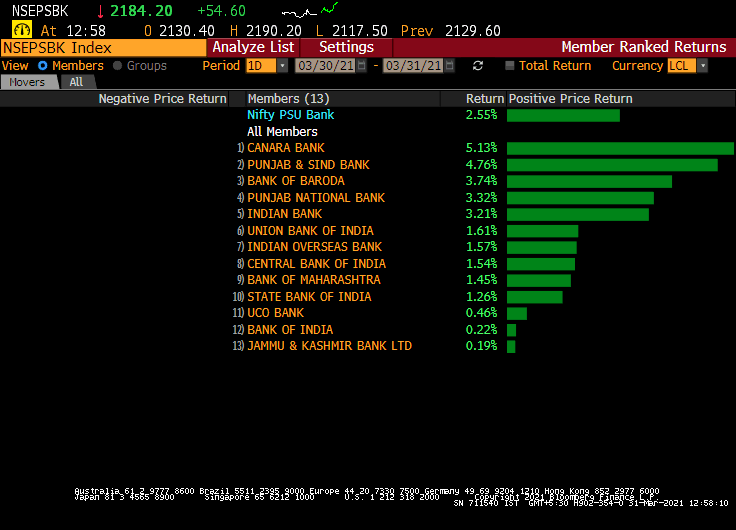Select STATE BANK OF INDIA member row
736x530 pixels.
point(309,297)
